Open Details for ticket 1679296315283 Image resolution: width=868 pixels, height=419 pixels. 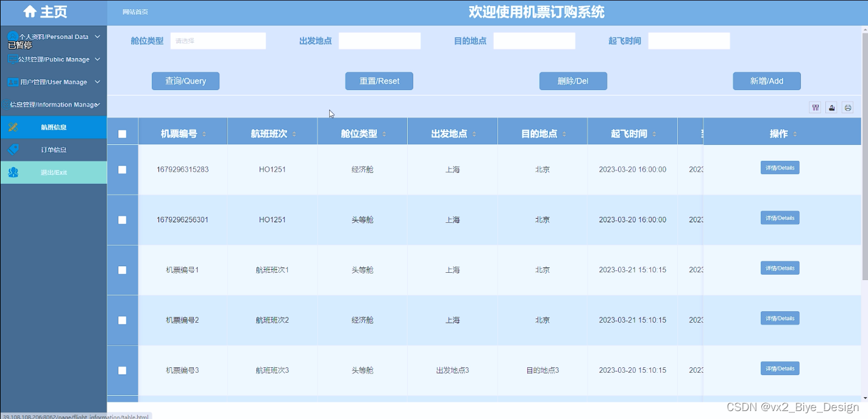click(780, 167)
